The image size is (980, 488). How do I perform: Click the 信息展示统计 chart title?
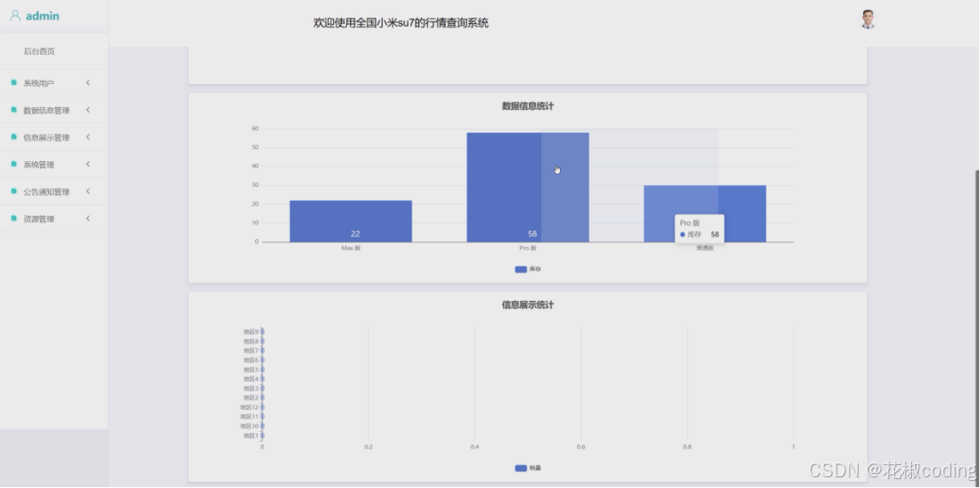coord(527,305)
